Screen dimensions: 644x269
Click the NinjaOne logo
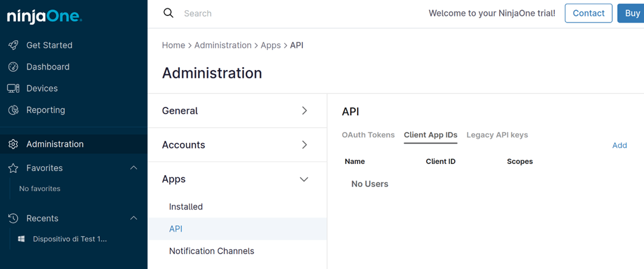coord(45,16)
